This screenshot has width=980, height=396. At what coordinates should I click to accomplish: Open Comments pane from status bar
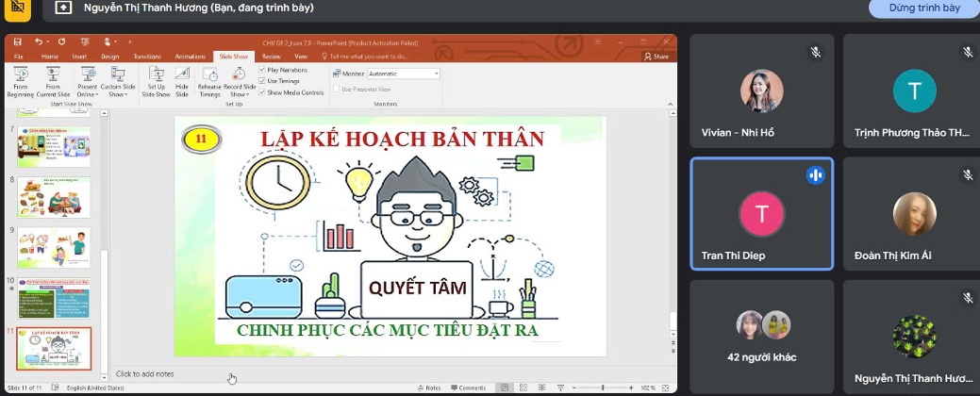point(469,388)
